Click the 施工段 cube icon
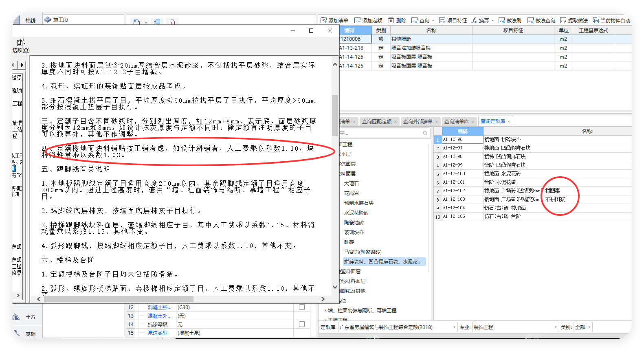This screenshot has height=351, width=644. pos(48,20)
